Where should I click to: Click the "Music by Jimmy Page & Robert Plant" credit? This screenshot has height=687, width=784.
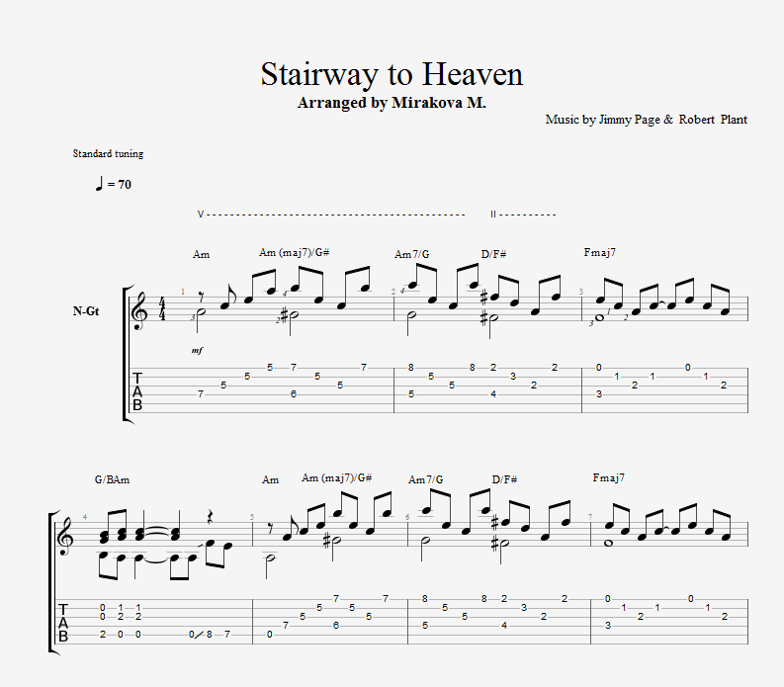pyautogui.click(x=646, y=120)
